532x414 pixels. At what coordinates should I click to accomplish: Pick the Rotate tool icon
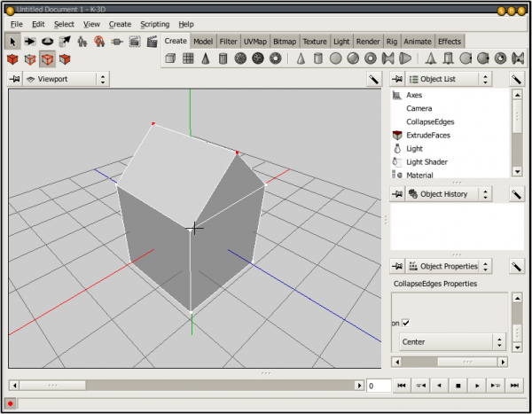pos(47,42)
